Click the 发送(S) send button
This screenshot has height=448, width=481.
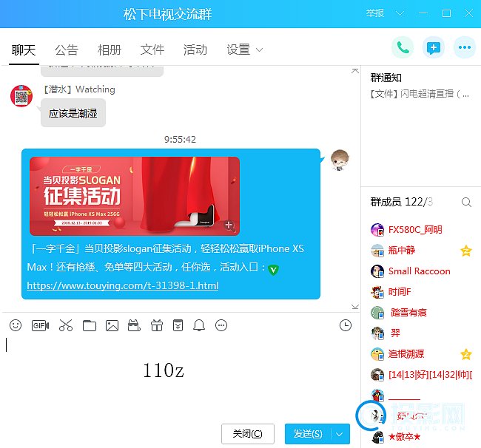[308, 434]
